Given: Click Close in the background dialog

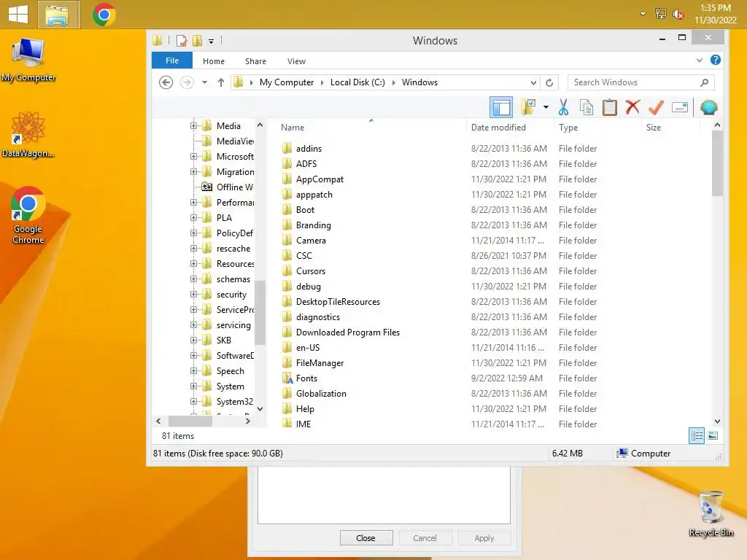Looking at the screenshot, I should tap(366, 538).
